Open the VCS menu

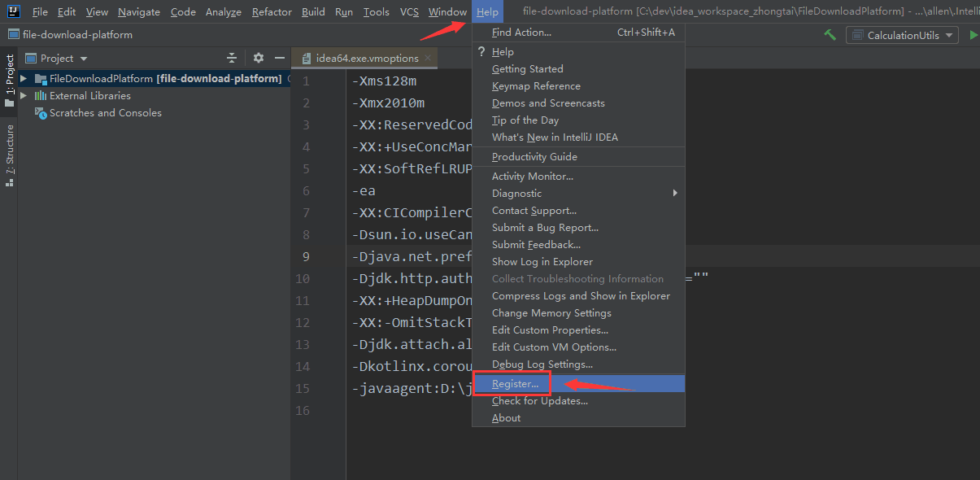[410, 12]
